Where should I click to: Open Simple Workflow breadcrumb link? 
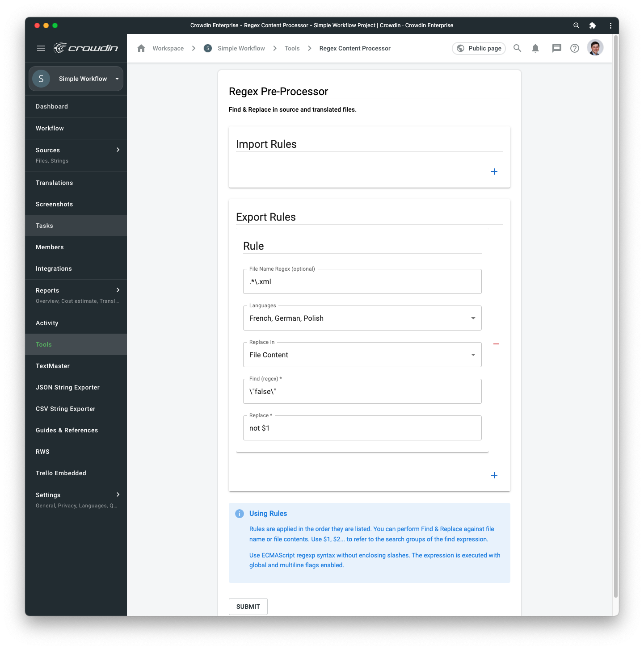(x=241, y=48)
